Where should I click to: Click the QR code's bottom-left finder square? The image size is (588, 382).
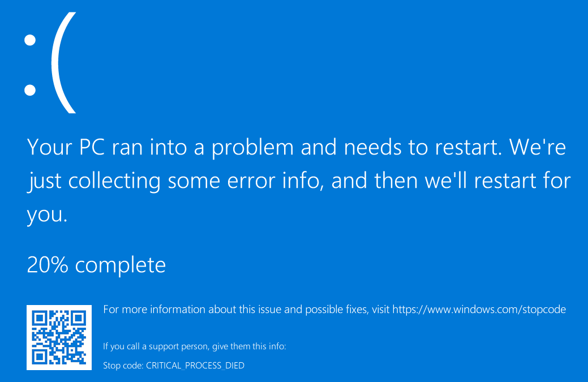40,357
